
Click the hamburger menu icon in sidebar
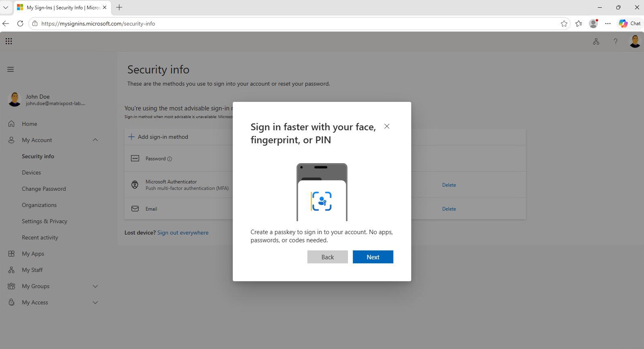[11, 69]
